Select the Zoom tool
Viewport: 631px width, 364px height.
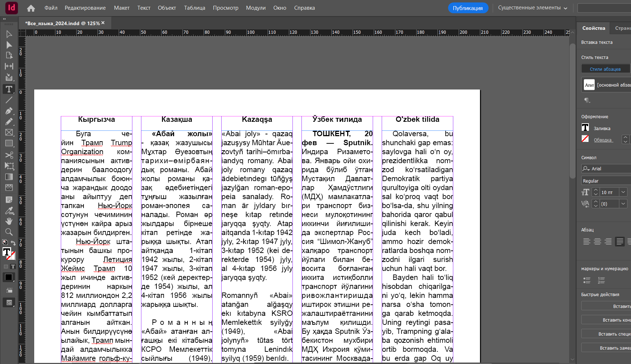point(9,232)
